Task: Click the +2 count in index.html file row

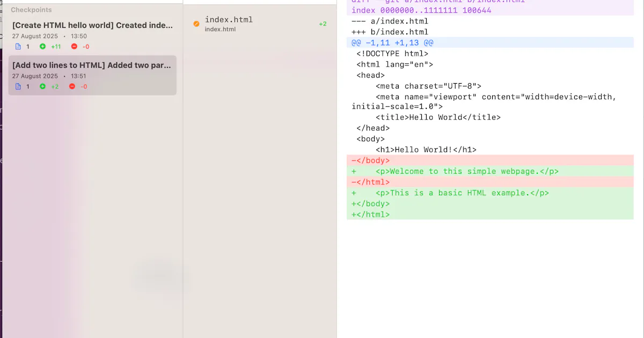Action: click(323, 24)
